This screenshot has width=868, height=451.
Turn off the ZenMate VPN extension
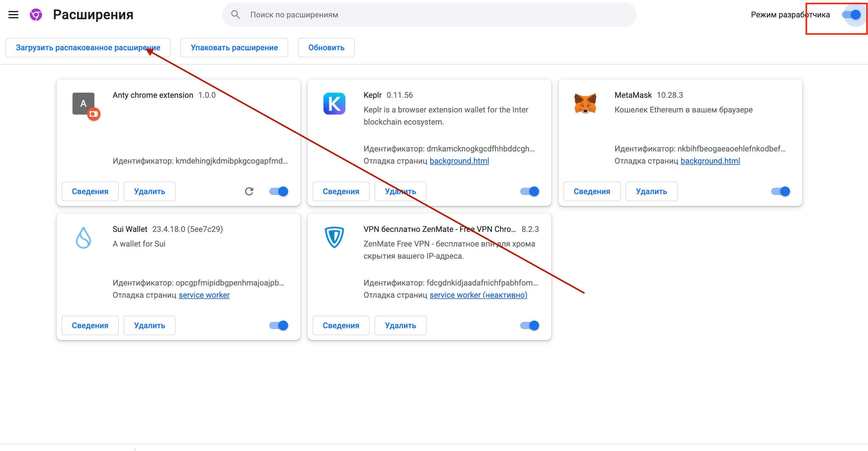[529, 326]
